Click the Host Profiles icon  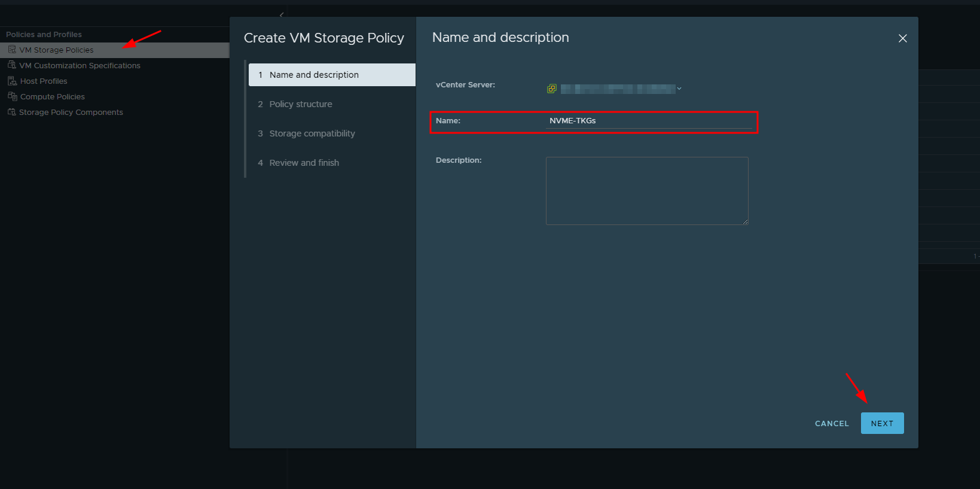pyautogui.click(x=12, y=81)
